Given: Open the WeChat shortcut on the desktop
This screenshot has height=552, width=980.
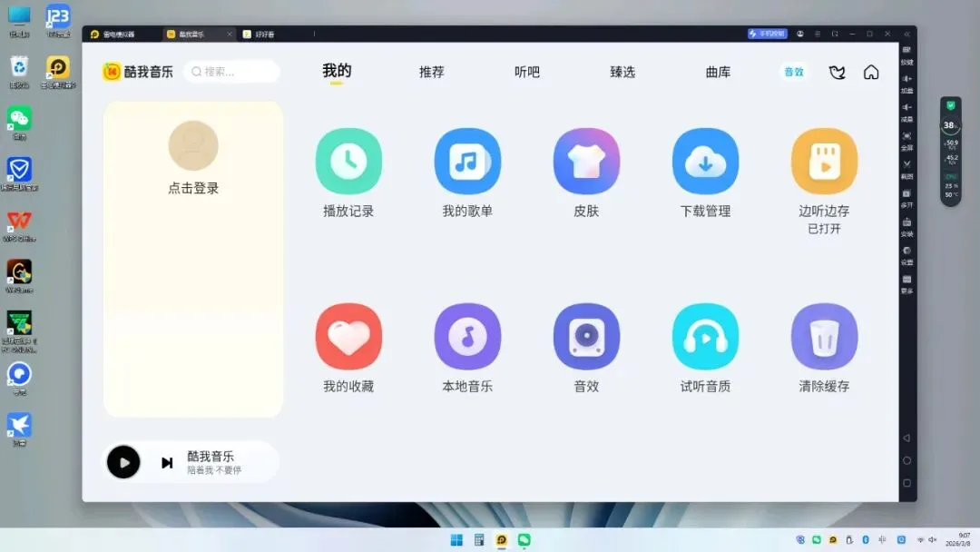Looking at the screenshot, I should pyautogui.click(x=19, y=123).
